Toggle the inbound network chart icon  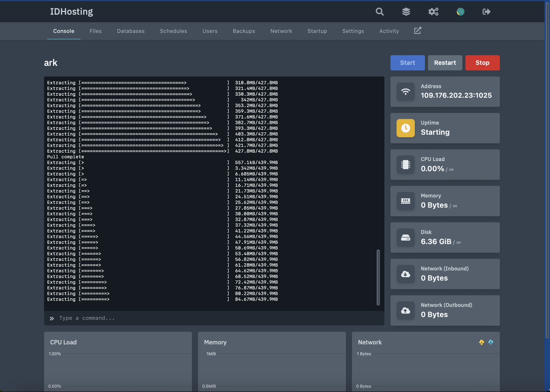[x=481, y=342]
